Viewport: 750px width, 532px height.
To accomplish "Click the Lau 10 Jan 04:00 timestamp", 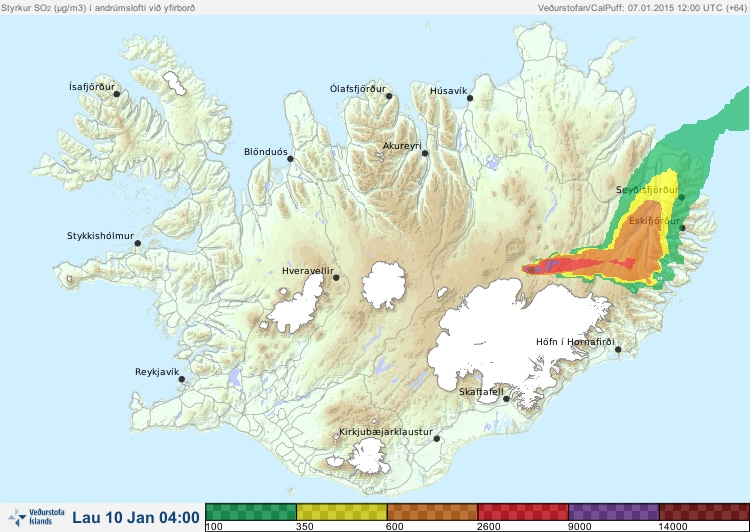I will point(136,517).
